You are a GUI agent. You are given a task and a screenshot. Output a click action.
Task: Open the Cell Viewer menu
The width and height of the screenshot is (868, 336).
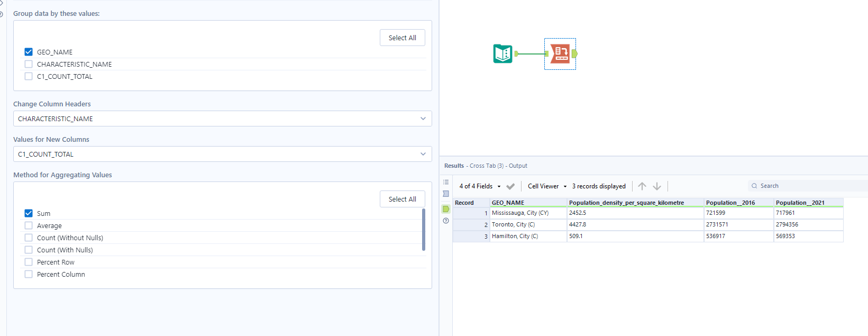click(x=547, y=186)
